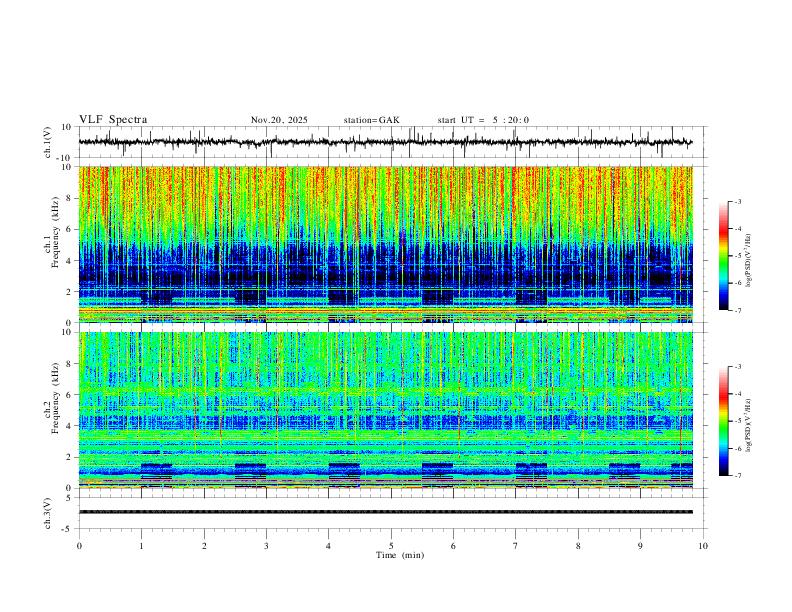Click the "VLF Spectra" plot title
Image resolution: width=792 pixels, height=612 pixels.
pyautogui.click(x=113, y=120)
